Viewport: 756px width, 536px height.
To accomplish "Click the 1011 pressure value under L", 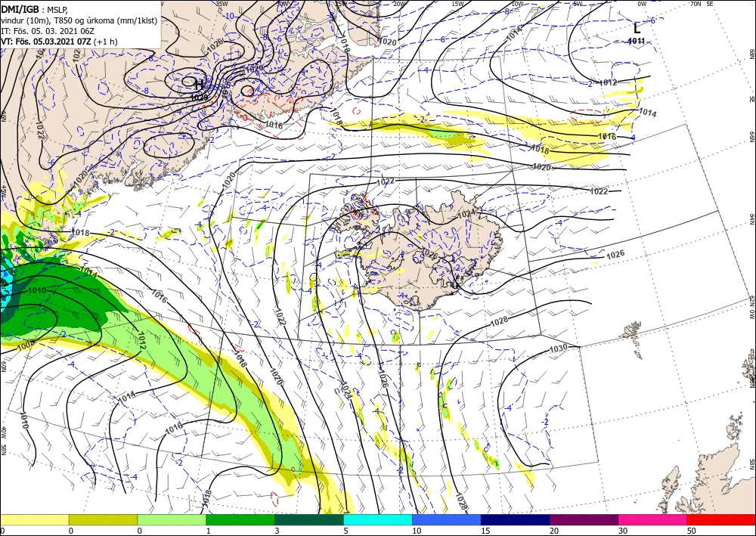I will click(637, 41).
